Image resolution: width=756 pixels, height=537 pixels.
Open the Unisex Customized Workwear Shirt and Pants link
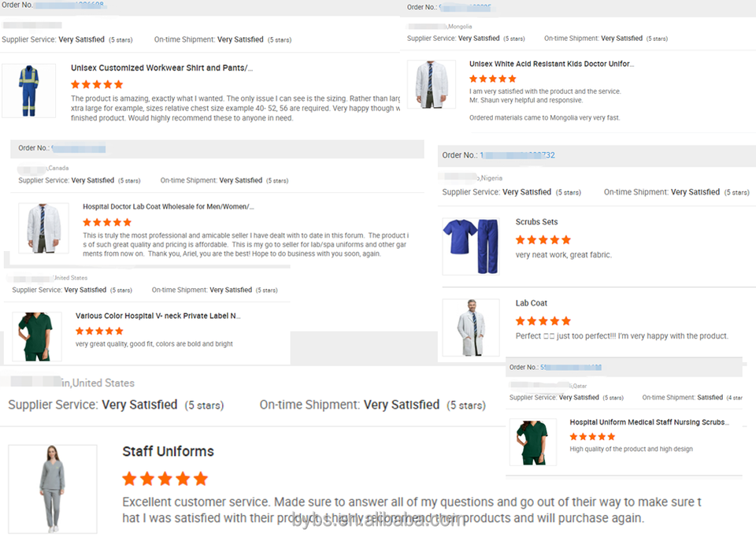tap(161, 69)
